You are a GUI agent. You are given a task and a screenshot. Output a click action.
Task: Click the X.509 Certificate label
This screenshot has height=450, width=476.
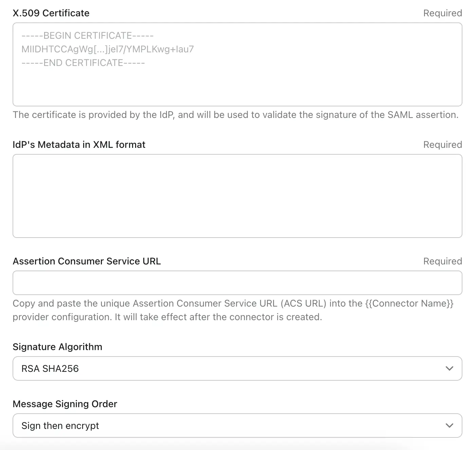51,13
